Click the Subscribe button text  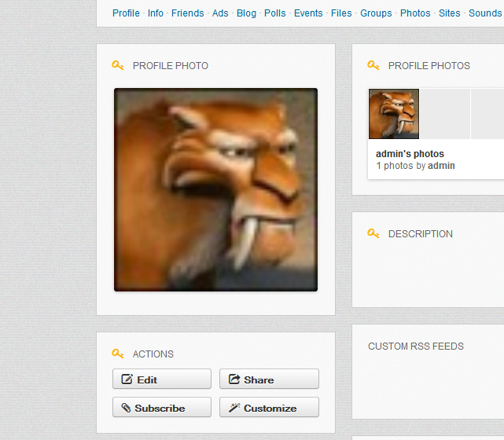(x=160, y=409)
